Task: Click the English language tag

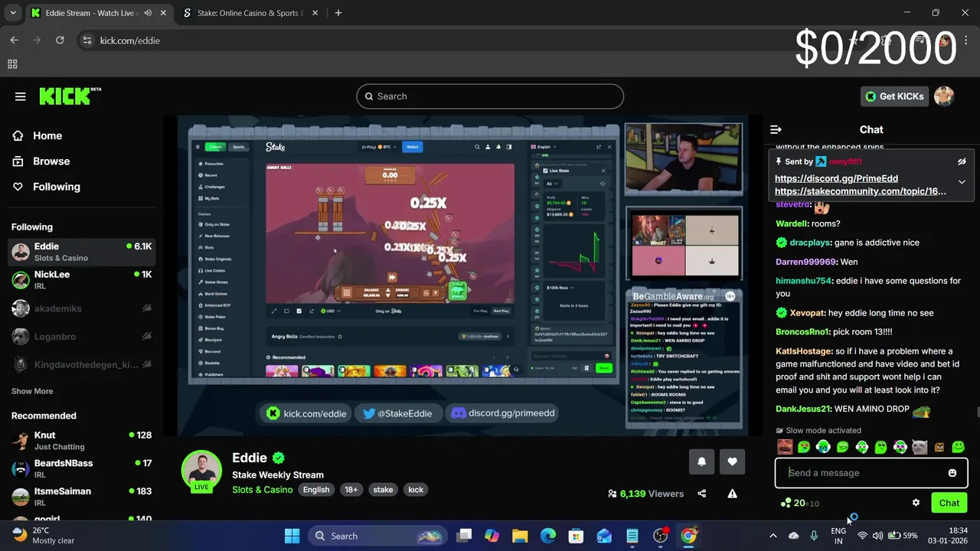Action: point(315,490)
